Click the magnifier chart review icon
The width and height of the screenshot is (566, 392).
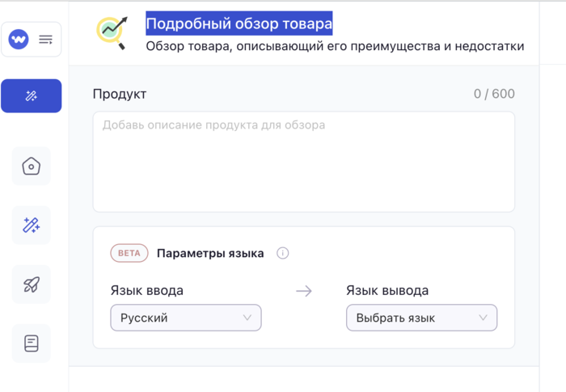112,32
